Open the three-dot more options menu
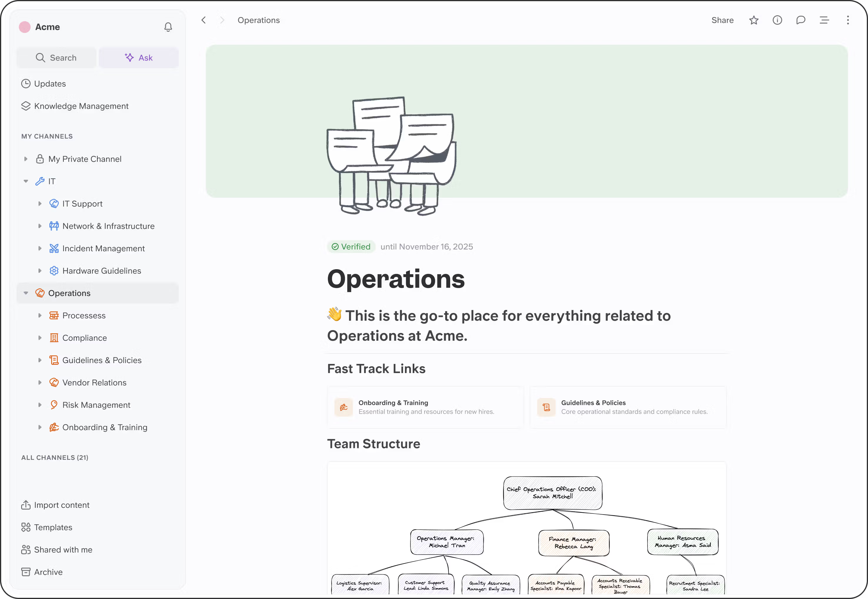Viewport: 868px width, 599px height. (848, 20)
